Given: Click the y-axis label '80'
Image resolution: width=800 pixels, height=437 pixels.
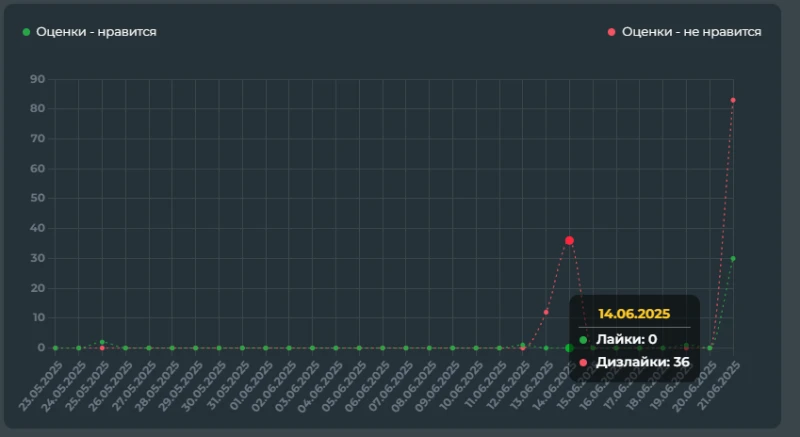Looking at the screenshot, I should click(x=38, y=108).
